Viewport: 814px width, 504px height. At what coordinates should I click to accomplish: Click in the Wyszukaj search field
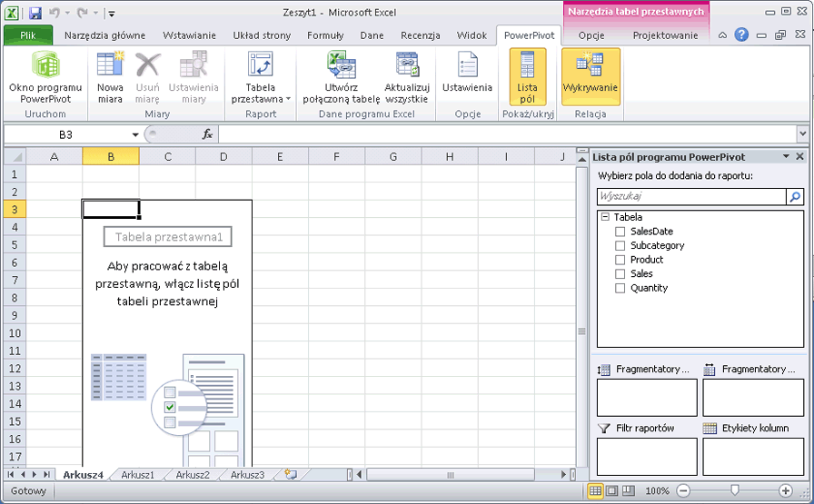tap(691, 196)
